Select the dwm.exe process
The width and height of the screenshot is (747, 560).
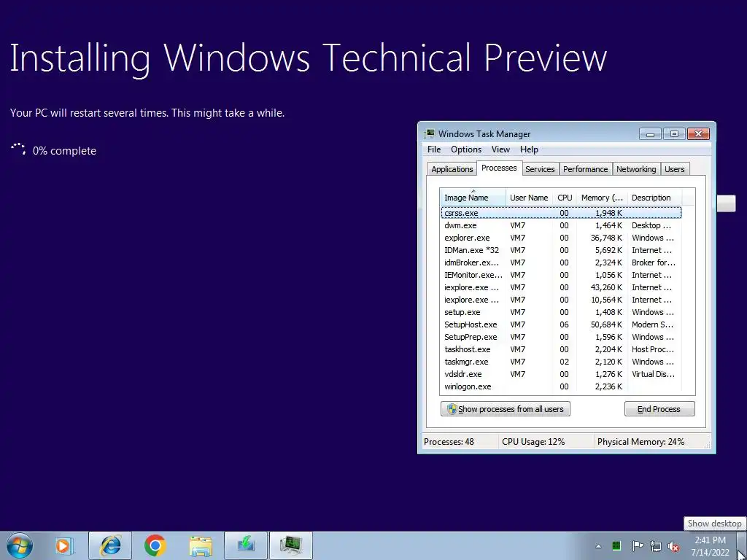[x=561, y=225]
